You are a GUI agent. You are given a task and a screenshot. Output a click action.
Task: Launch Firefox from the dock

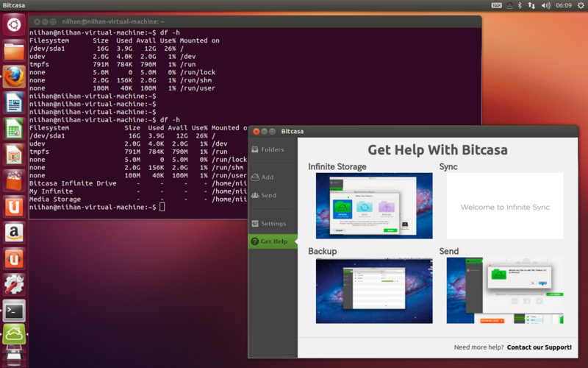14,77
